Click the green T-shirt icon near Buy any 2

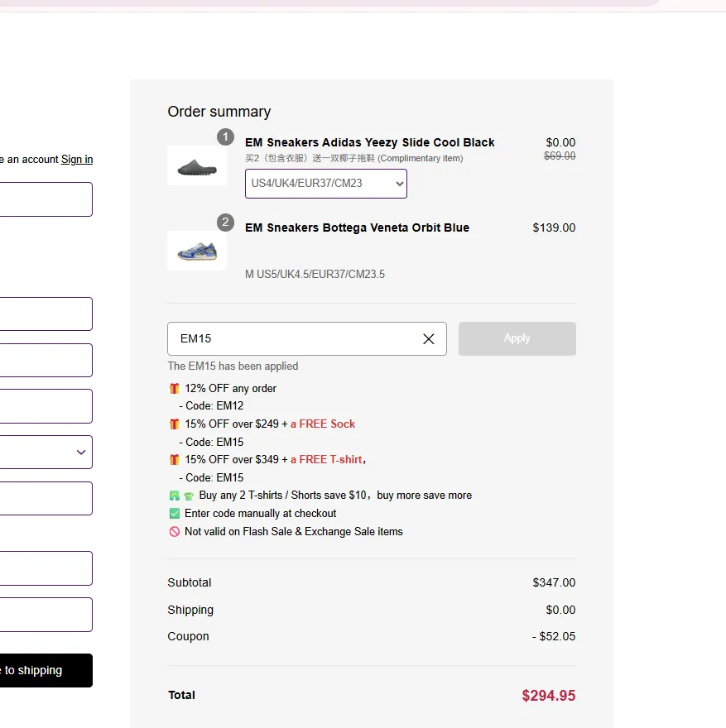point(189,496)
